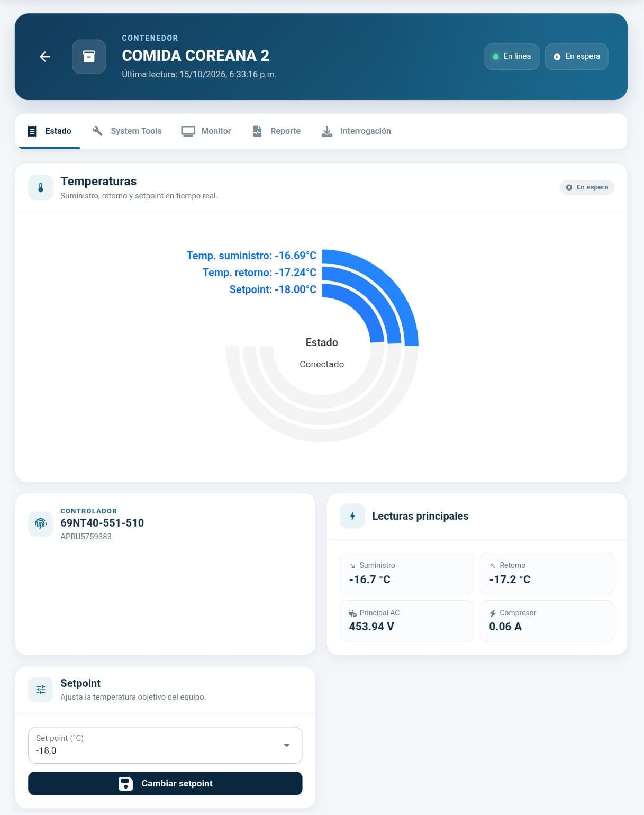Click the Temp. retorno: -17.24°C label
Image resolution: width=644 pixels, height=815 pixels.
click(259, 273)
